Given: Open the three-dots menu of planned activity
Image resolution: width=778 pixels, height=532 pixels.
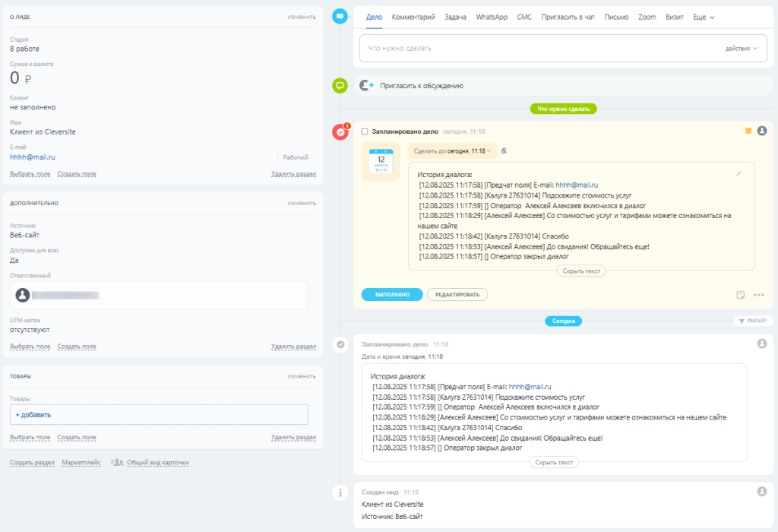Looking at the screenshot, I should 758,295.
